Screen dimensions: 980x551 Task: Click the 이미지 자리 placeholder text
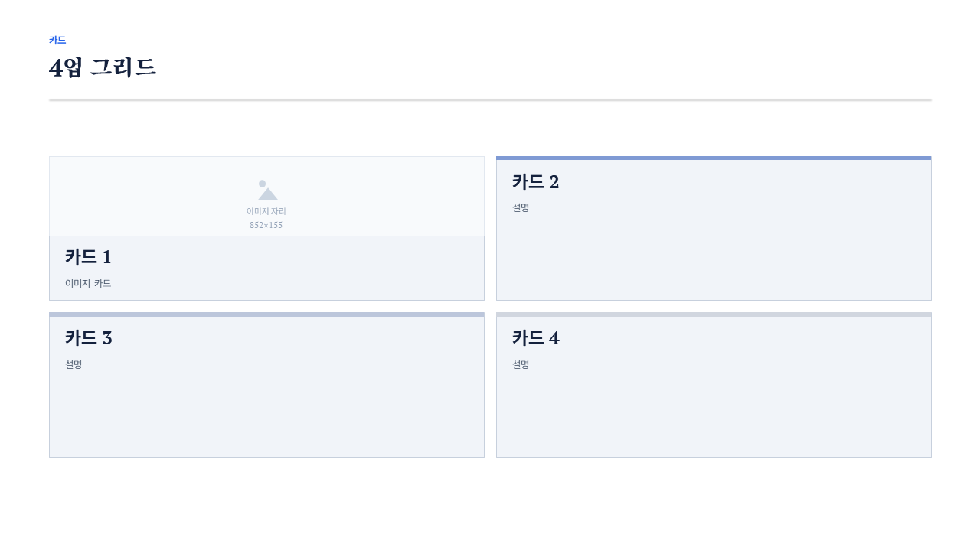click(266, 211)
